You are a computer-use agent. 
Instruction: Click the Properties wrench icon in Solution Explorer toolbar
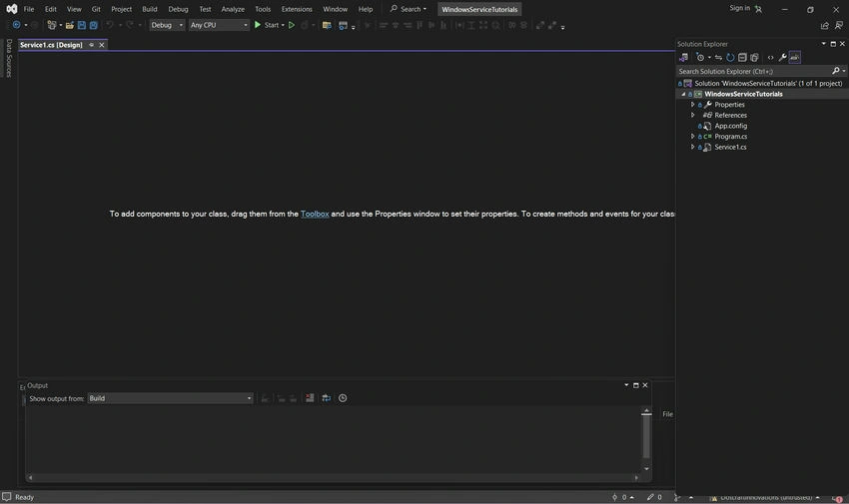coord(782,57)
